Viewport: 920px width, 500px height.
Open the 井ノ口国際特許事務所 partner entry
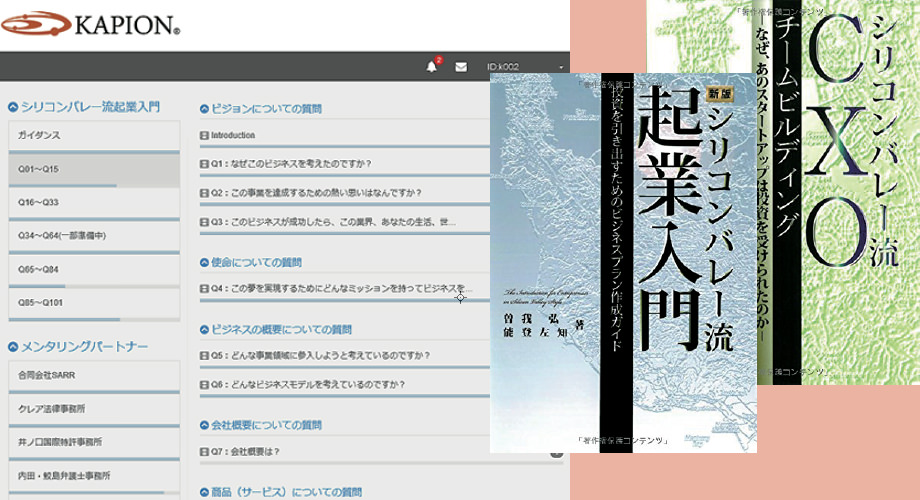tap(94, 442)
